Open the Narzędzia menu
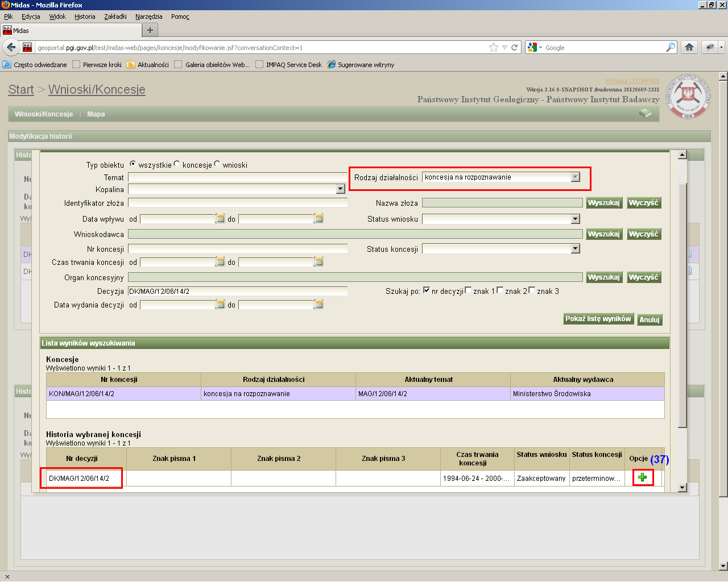The width and height of the screenshot is (728, 582). click(149, 16)
